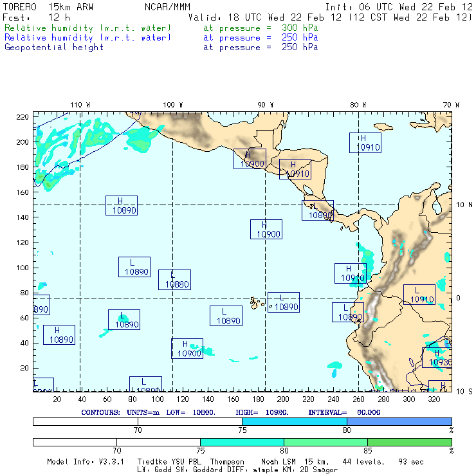Click the 'Noah LSM' text
Image resolution: width=476 pixels, height=476 pixels.
tap(278, 462)
